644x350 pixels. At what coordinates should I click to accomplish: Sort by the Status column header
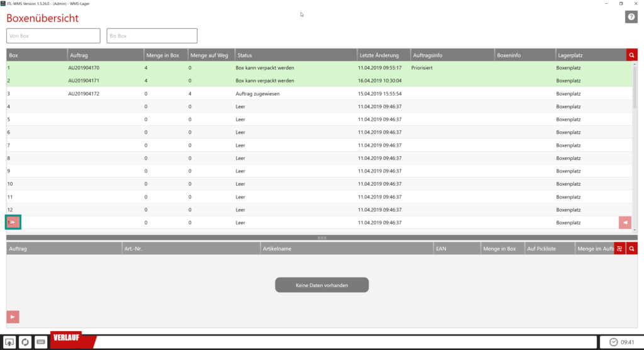pos(295,55)
